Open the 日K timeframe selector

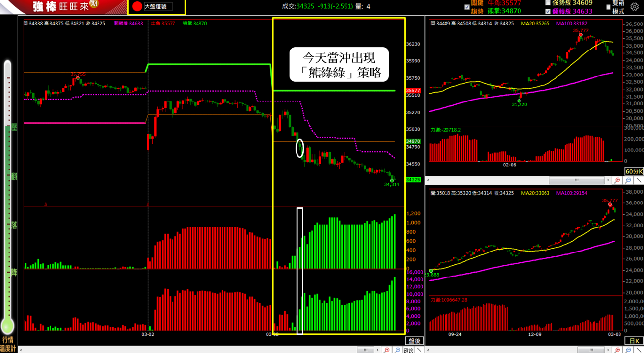[x=634, y=341]
